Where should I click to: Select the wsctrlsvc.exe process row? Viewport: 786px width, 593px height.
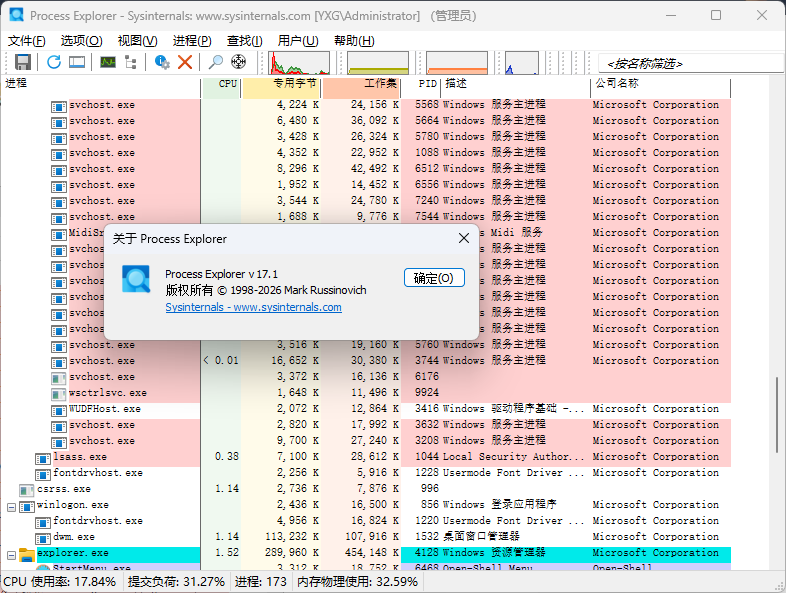[365, 393]
